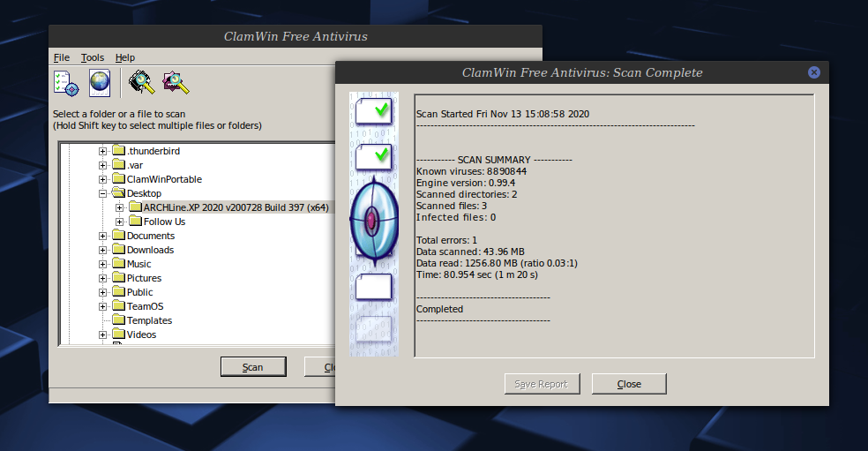Screen dimensions: 868x451
Task: Click the Scan Complete dialog title bar
Action: (582, 72)
